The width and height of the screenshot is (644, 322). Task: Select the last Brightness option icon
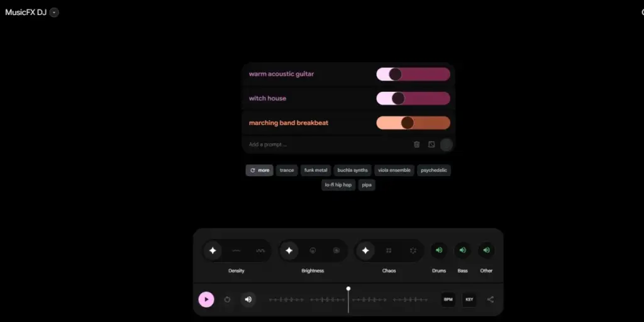pyautogui.click(x=336, y=250)
